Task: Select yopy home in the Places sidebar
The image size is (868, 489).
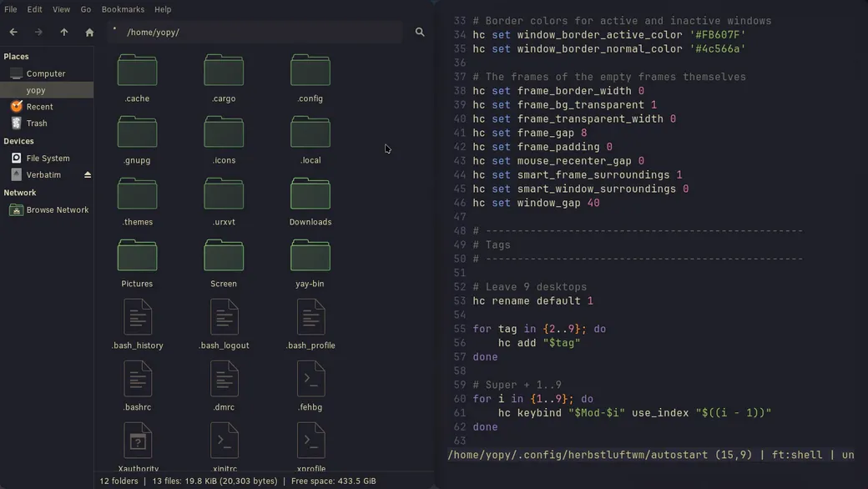Action: 47,90
